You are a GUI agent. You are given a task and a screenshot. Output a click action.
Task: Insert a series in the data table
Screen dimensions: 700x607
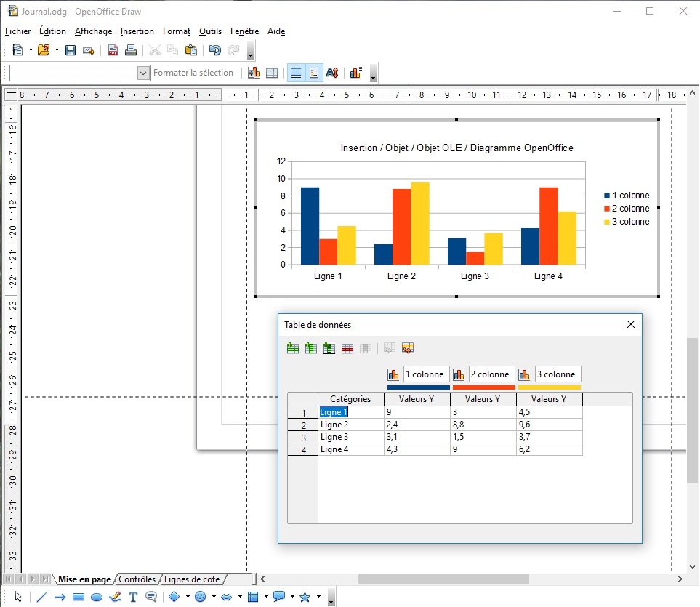tap(311, 348)
